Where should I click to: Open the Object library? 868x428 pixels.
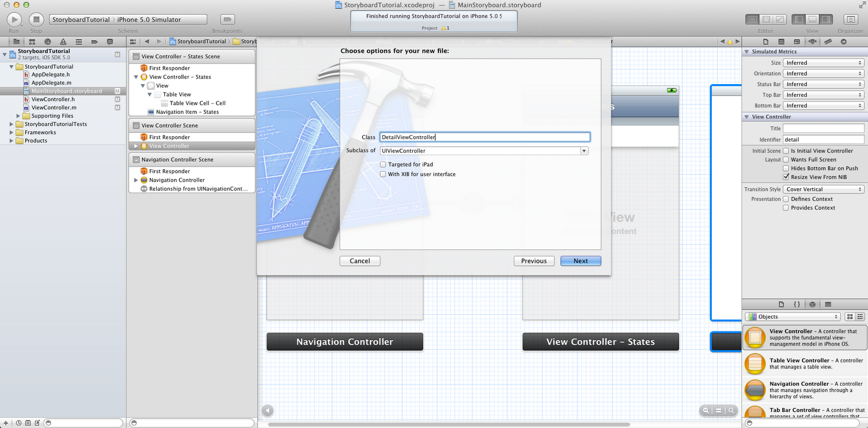click(x=812, y=304)
